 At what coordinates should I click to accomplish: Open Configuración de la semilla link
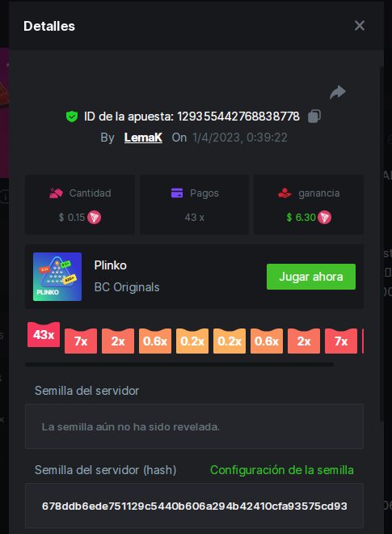pos(282,470)
